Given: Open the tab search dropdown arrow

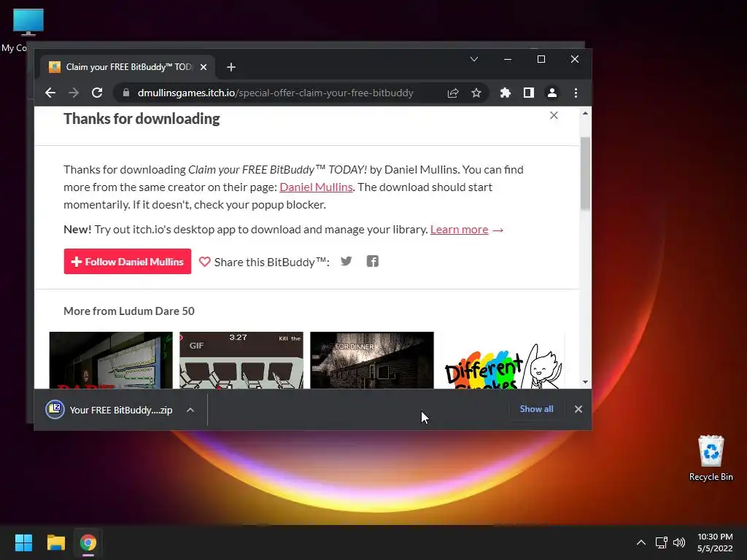Looking at the screenshot, I should [474, 59].
